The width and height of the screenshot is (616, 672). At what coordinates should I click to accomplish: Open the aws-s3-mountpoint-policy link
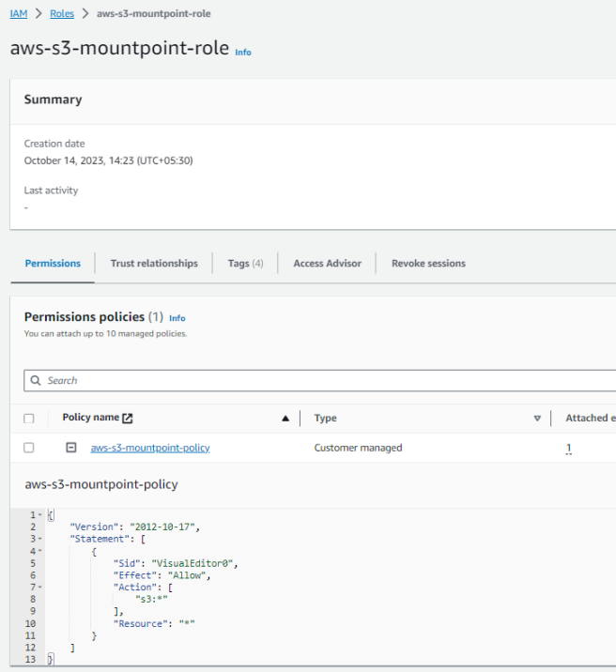coord(150,448)
